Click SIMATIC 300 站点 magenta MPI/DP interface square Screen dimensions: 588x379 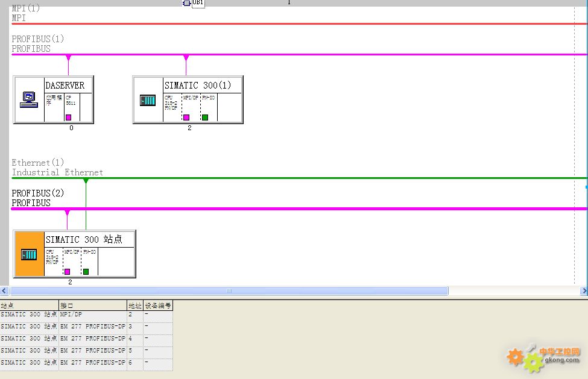click(x=67, y=272)
